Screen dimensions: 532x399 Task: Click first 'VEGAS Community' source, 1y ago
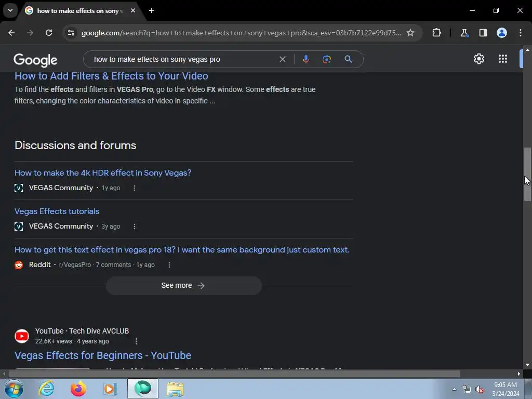point(61,188)
